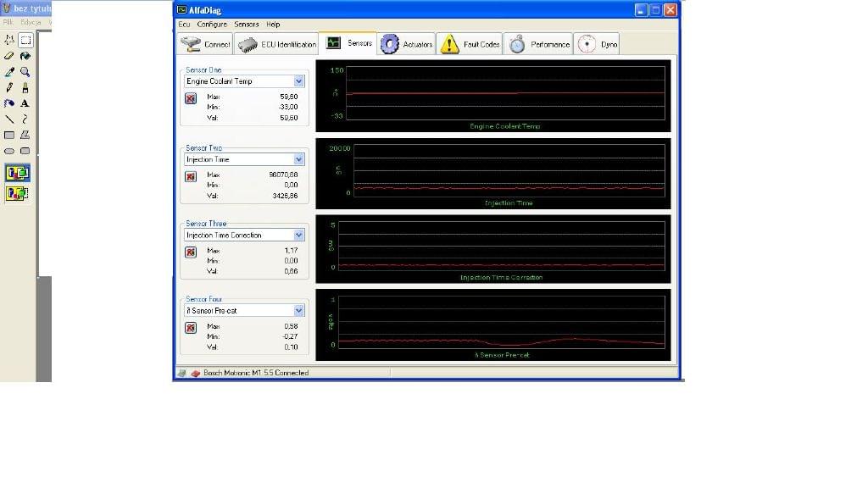
Task: Choose the Pencil tool in Paint
Action: (x=9, y=87)
